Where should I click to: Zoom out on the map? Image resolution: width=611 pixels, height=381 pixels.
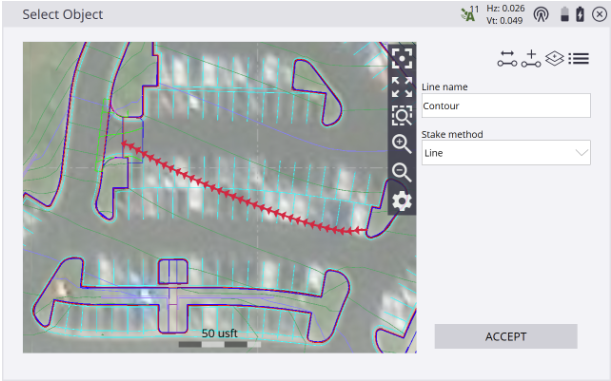click(x=402, y=172)
